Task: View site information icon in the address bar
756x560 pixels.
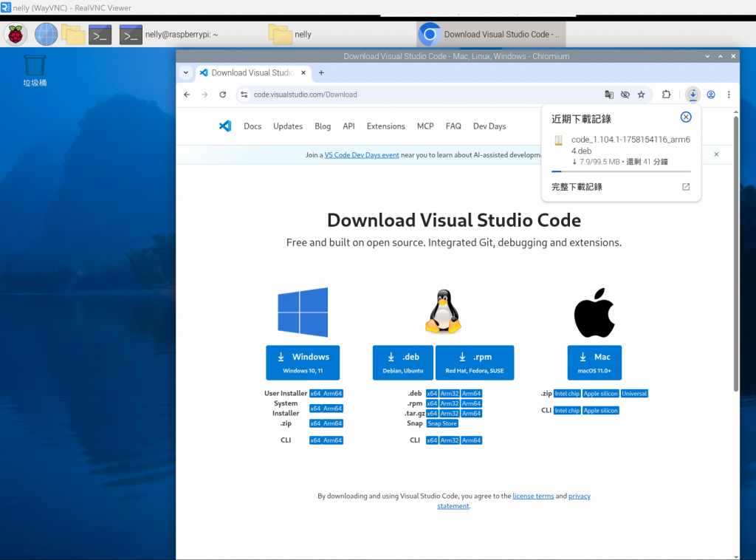Action: [244, 95]
